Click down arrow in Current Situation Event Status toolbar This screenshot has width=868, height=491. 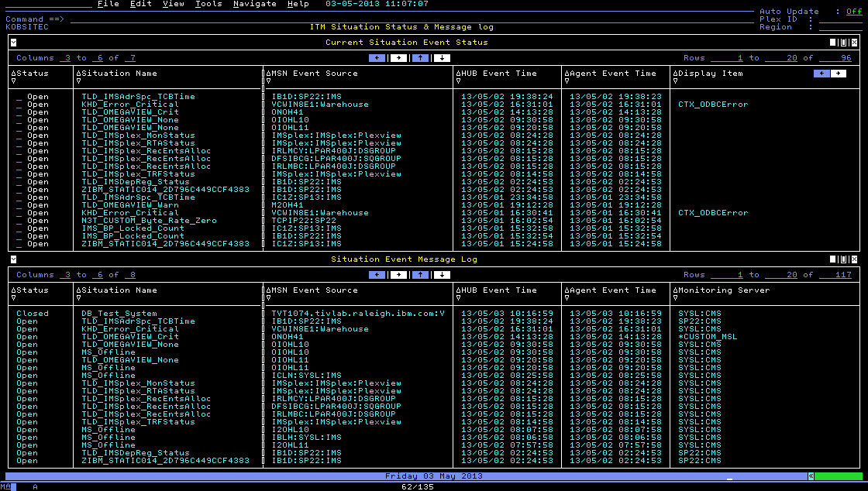tap(442, 58)
